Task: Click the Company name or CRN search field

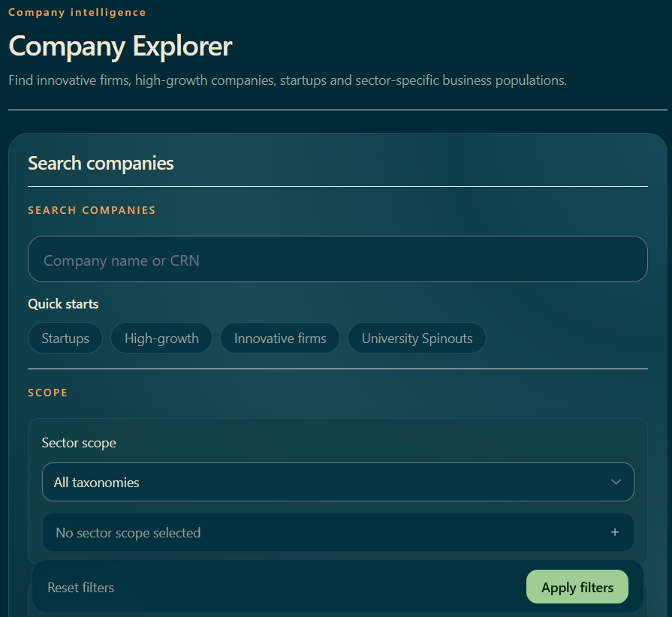Action: point(338,259)
